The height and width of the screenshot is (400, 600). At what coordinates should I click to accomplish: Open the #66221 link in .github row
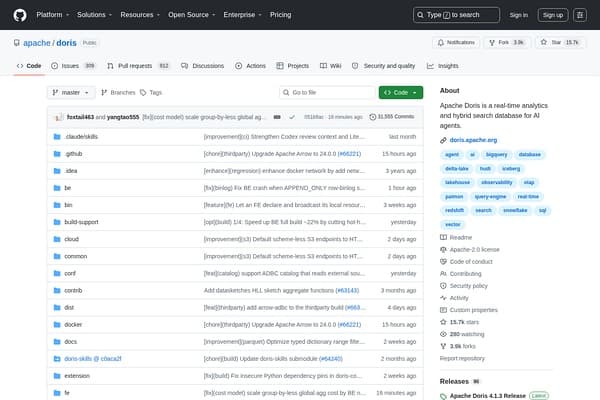[x=349, y=154]
